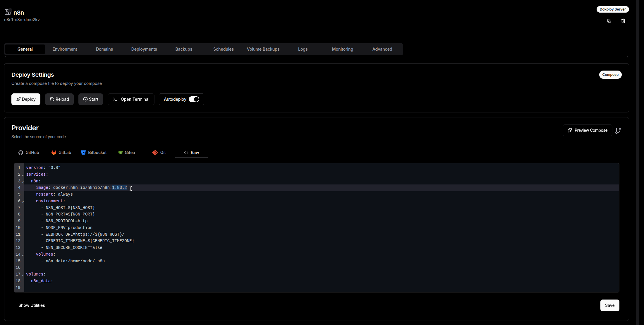Image resolution: width=644 pixels, height=325 pixels.
Task: Open the General tab
Action: tap(25, 49)
